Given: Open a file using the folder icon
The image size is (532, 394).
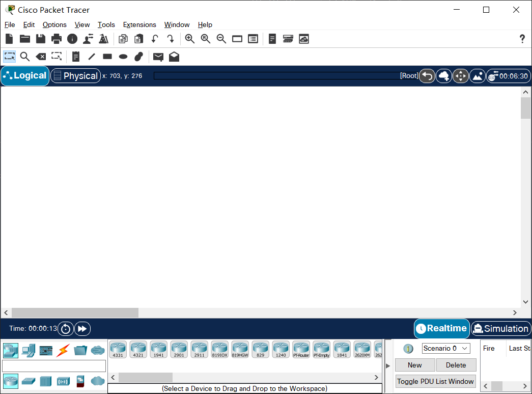Looking at the screenshot, I should tap(25, 39).
